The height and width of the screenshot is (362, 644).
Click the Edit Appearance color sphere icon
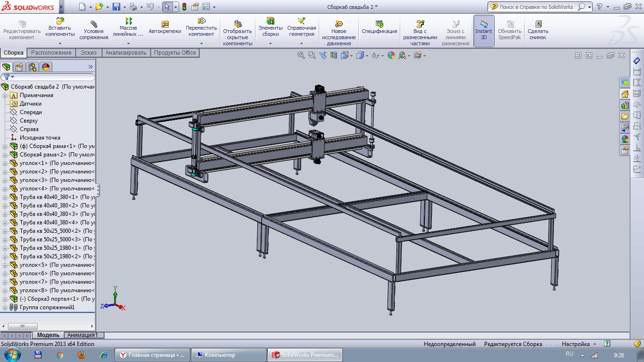tap(391, 55)
